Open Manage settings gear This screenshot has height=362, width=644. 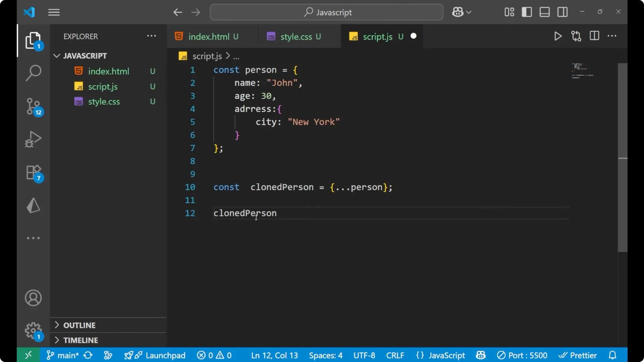tap(33, 330)
